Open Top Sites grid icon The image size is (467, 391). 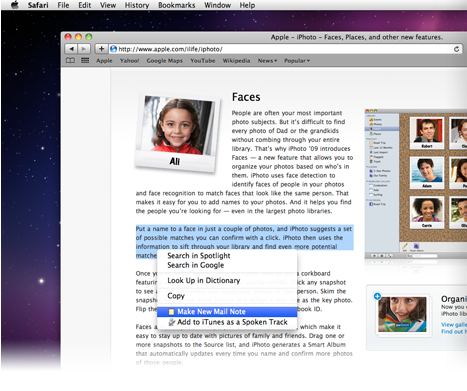tap(85, 60)
